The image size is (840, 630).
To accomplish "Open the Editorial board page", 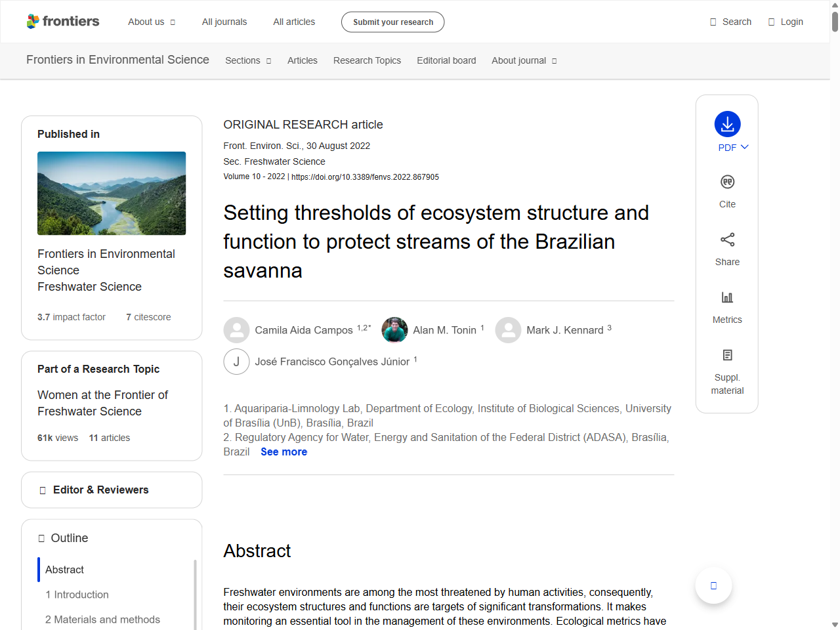I will click(x=446, y=60).
